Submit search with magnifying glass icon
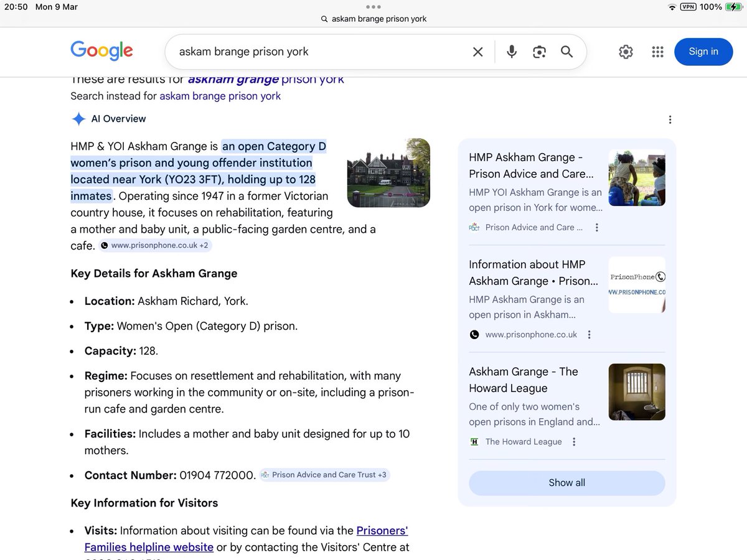 (x=566, y=52)
